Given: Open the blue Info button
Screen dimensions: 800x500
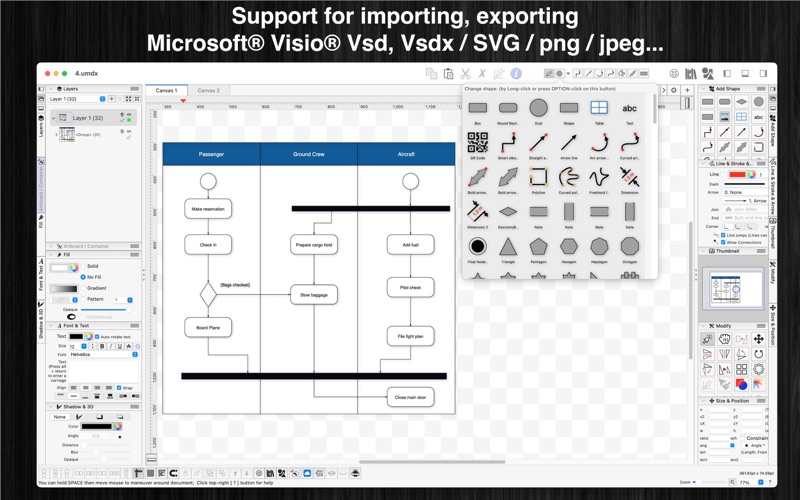Looking at the screenshot, I should click(516, 73).
